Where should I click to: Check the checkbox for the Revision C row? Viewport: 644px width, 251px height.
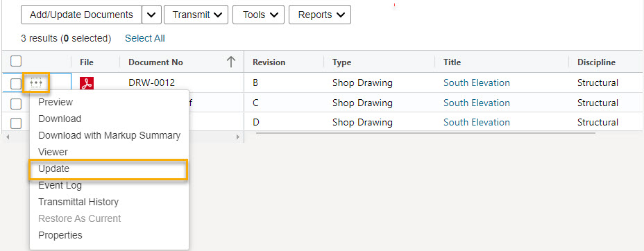16,104
